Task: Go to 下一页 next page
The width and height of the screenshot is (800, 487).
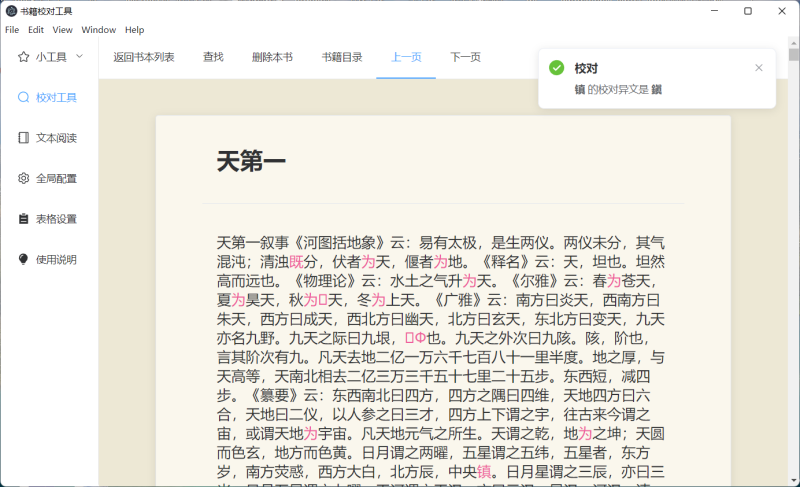Action: pyautogui.click(x=464, y=57)
